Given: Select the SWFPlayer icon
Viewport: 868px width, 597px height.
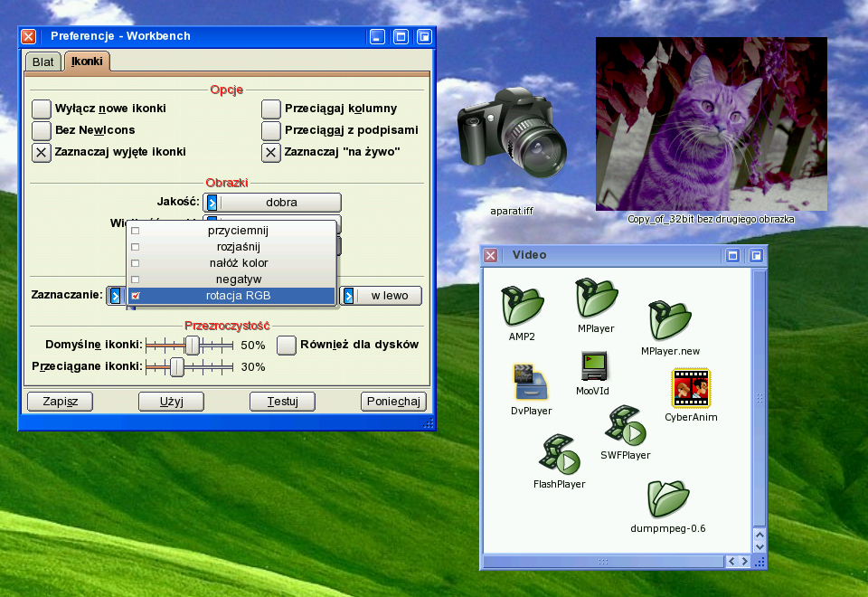Looking at the screenshot, I should tap(626, 427).
